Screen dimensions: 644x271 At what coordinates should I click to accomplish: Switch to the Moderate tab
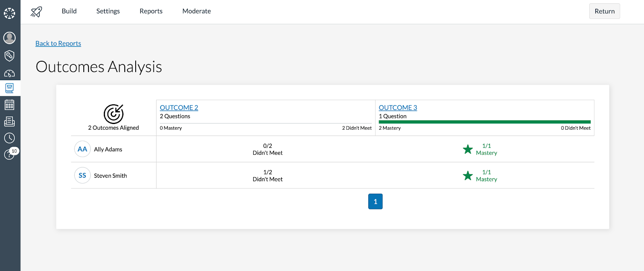point(196,11)
